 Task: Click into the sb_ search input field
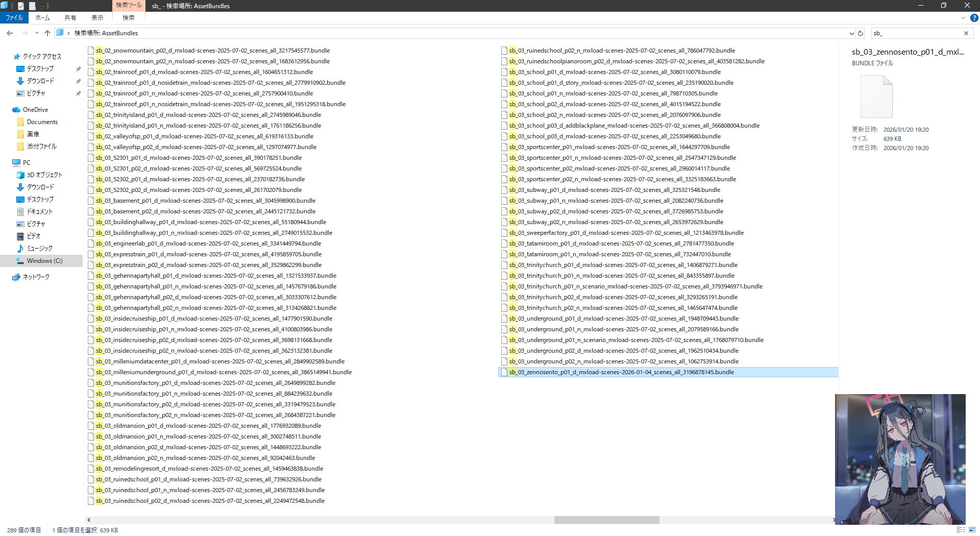916,33
